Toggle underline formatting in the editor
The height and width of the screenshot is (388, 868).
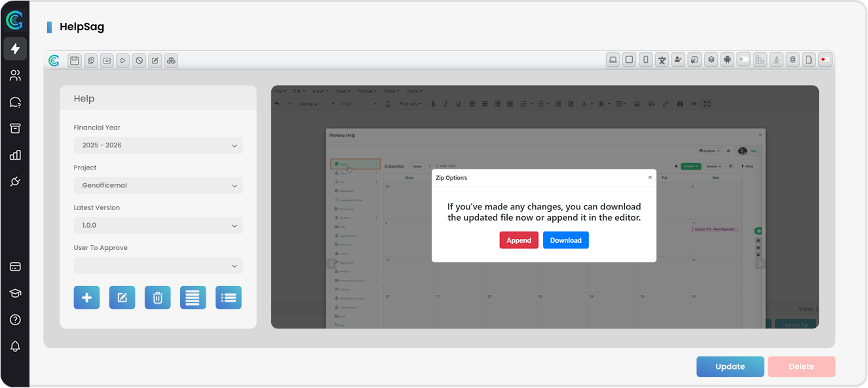point(458,103)
